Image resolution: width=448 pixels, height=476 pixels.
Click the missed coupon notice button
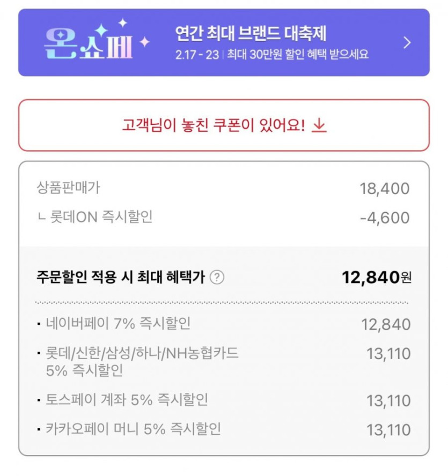[x=224, y=125]
